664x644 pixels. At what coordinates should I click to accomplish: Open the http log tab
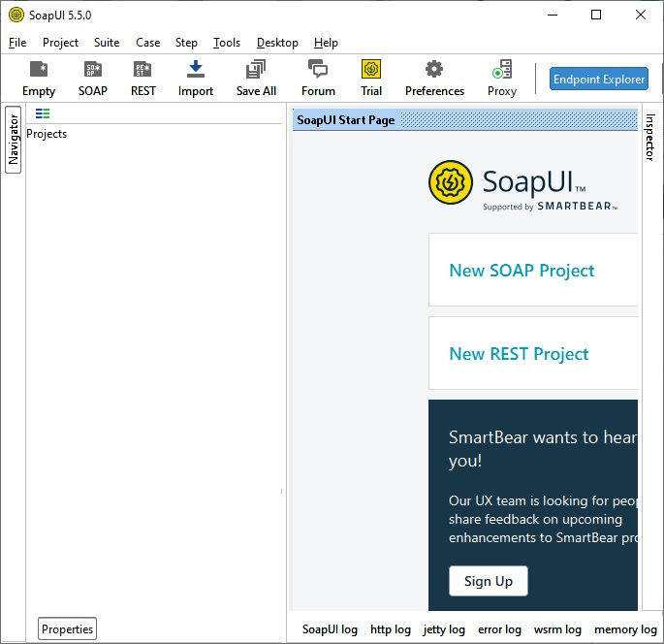click(x=391, y=629)
